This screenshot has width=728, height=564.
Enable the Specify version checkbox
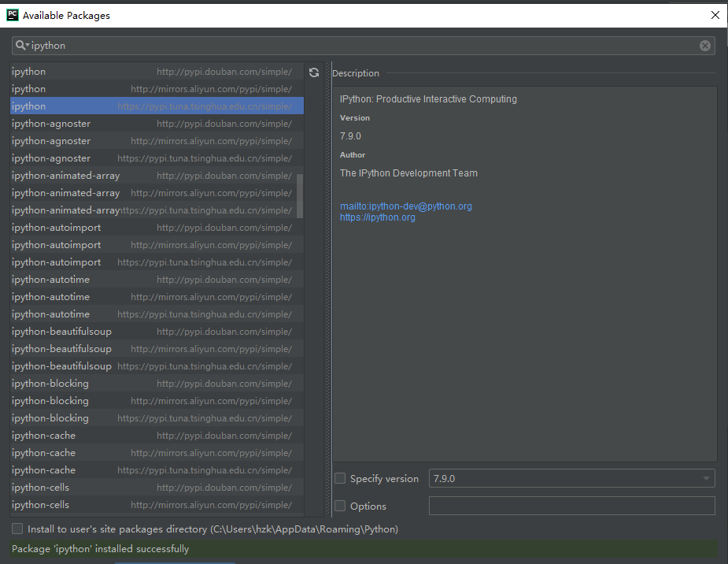tap(340, 478)
